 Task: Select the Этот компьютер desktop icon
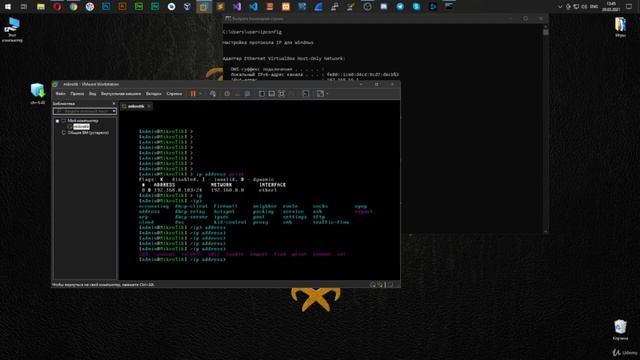[x=12, y=29]
